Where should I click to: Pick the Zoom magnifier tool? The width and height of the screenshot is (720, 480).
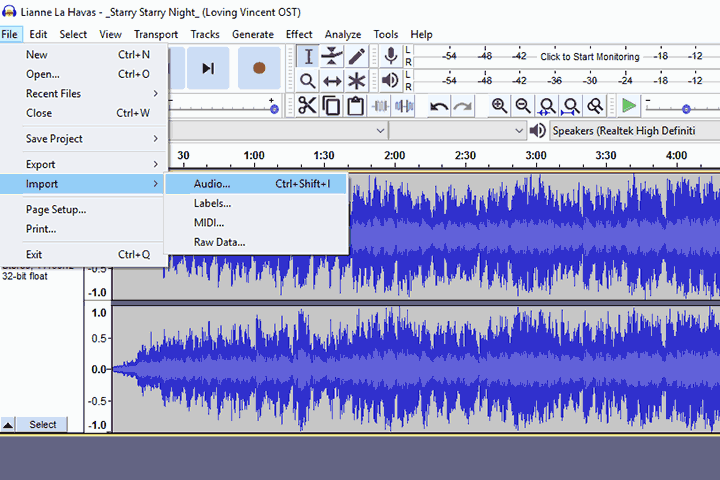(308, 81)
